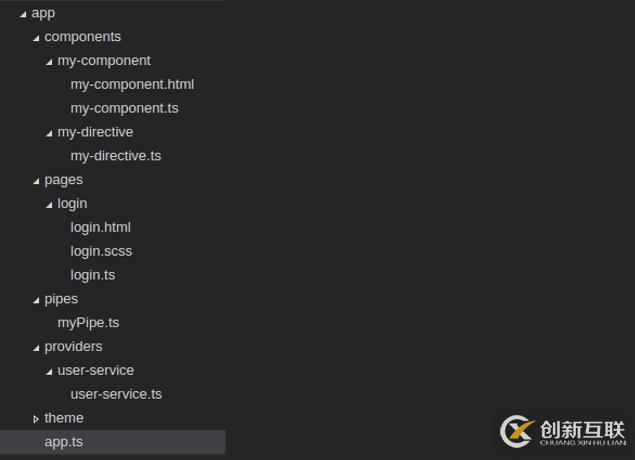The image size is (635, 460).
Task: Collapse the my-directive folder arrow
Action: click(49, 134)
